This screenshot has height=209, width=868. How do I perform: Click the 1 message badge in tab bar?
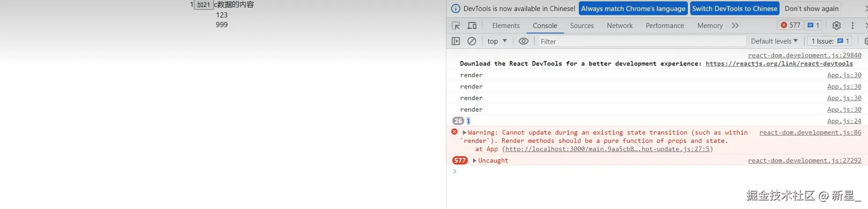click(813, 25)
